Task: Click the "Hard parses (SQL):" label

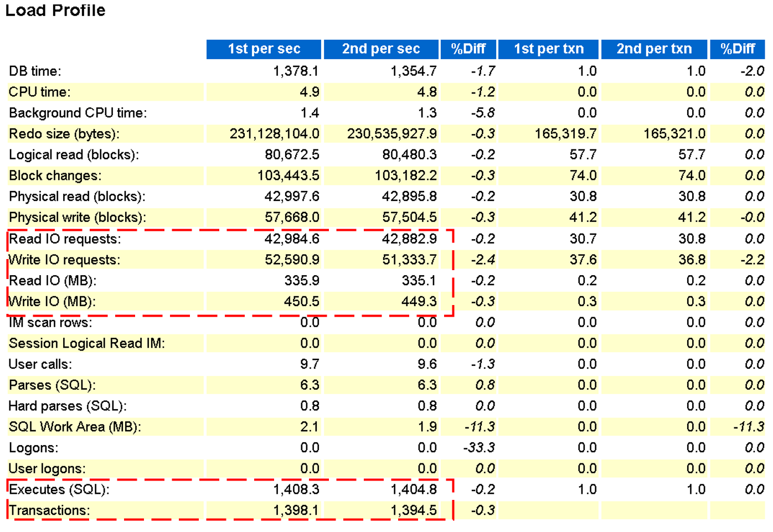Action: [68, 406]
